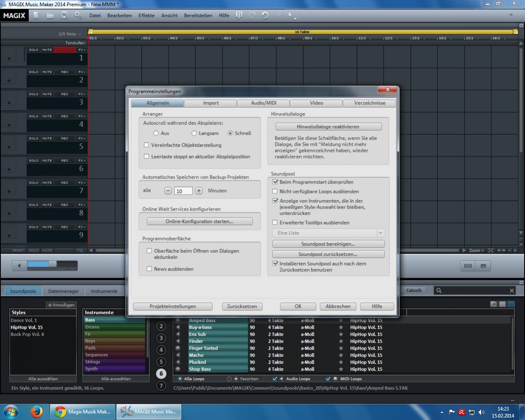Viewport: 525px width, 420px height.
Task: Enable 'Vereinfachte Objektdarstellung' checkbox
Action: tap(147, 145)
